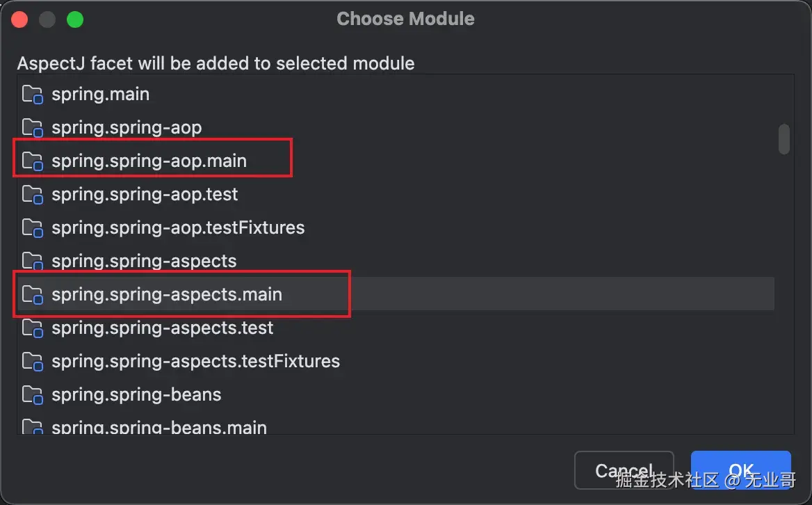Image resolution: width=812 pixels, height=505 pixels.
Task: Highlight the spring.spring-aspects.main entry
Action: [x=167, y=295]
